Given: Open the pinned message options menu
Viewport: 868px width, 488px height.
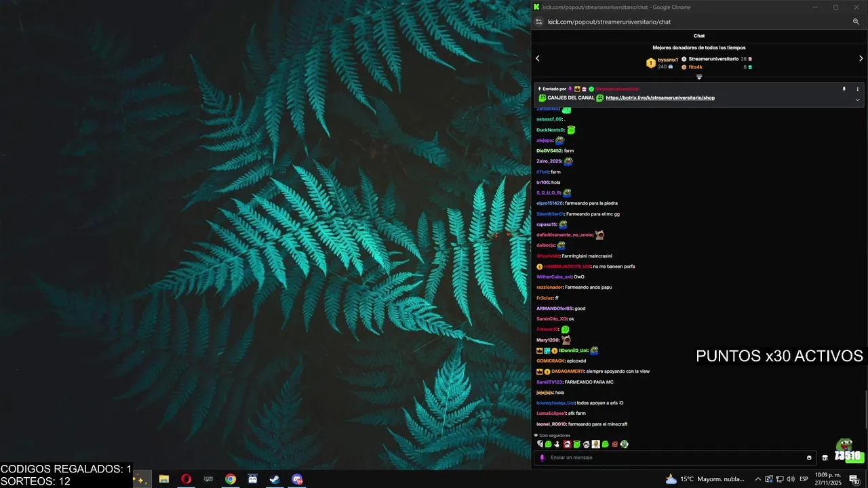Looking at the screenshot, I should click(857, 89).
